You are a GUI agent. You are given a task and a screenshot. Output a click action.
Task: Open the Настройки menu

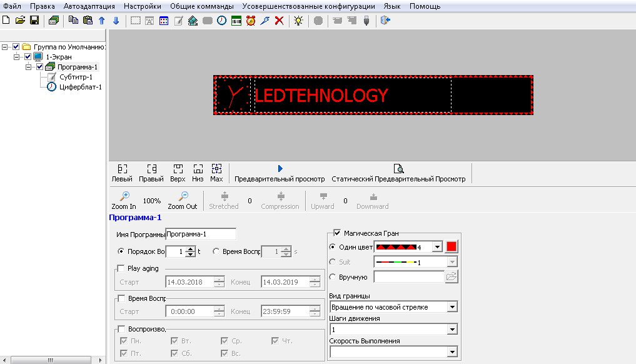(143, 6)
